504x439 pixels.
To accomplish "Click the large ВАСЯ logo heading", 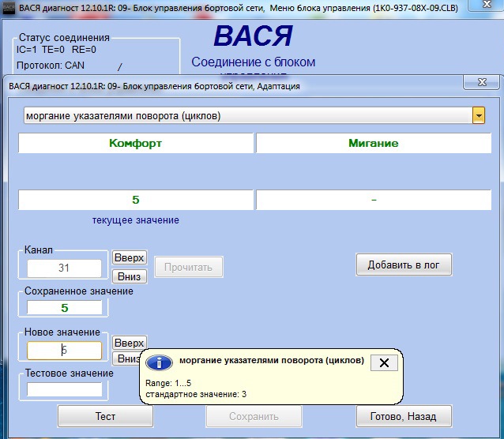I will pos(254,36).
